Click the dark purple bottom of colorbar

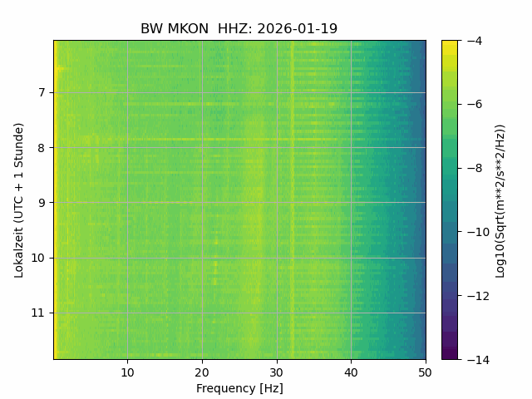(x=450, y=355)
